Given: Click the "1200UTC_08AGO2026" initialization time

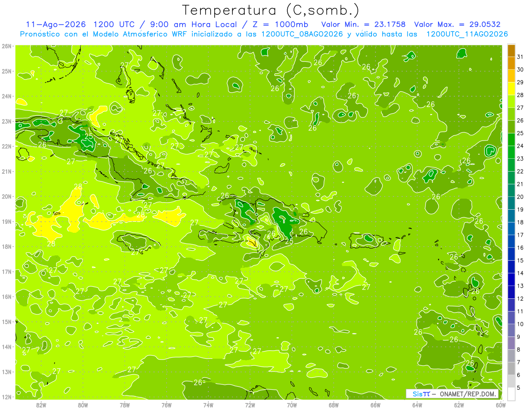Looking at the screenshot, I should click(x=301, y=34).
